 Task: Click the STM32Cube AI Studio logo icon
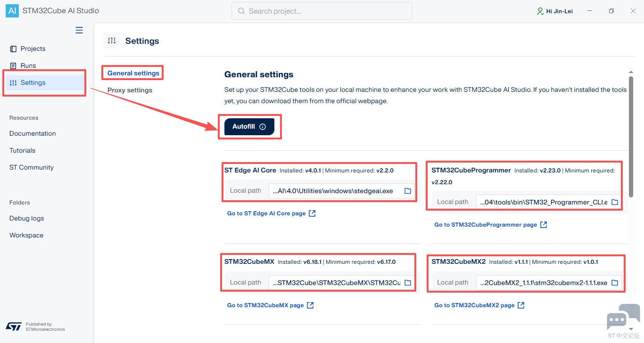[x=12, y=11]
